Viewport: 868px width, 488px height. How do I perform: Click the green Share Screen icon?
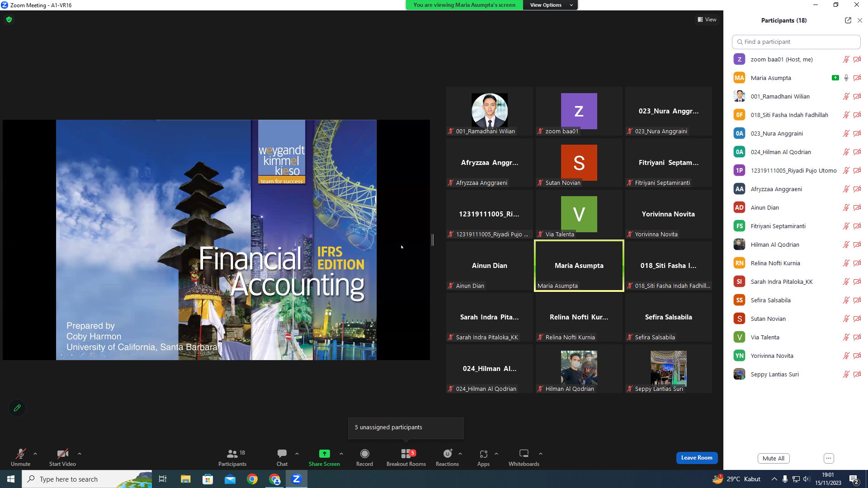tap(324, 454)
